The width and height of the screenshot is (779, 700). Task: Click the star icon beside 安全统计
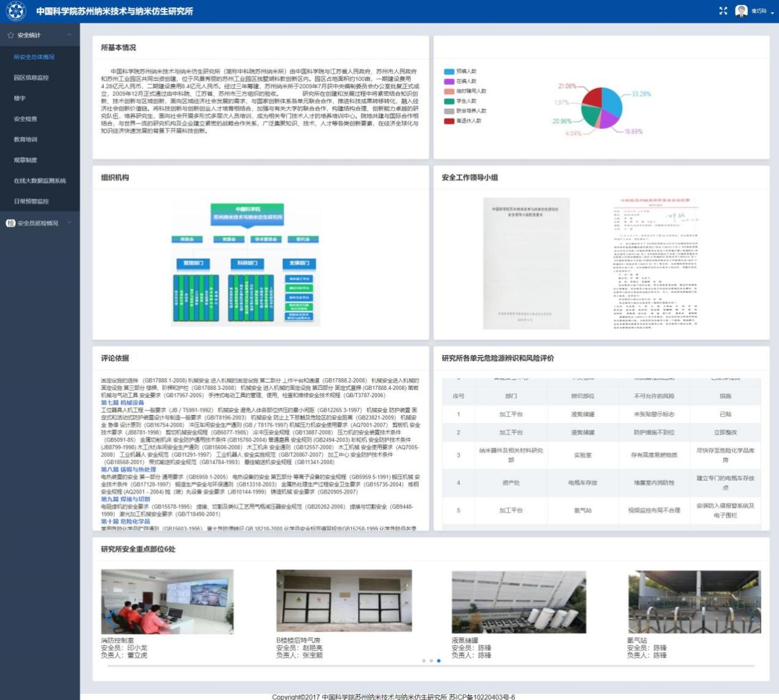point(10,35)
